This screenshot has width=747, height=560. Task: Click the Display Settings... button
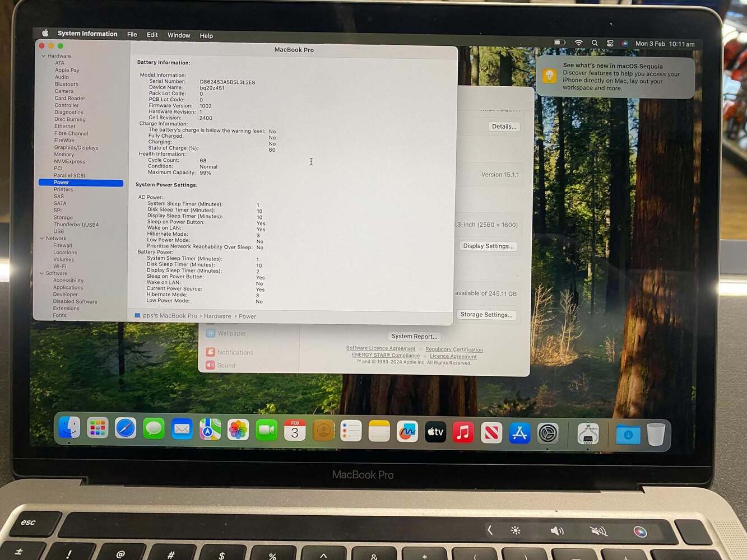click(x=488, y=246)
